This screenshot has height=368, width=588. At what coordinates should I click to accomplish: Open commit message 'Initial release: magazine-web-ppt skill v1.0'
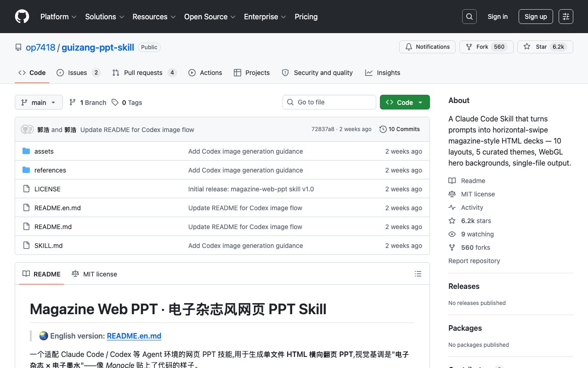[x=251, y=189]
